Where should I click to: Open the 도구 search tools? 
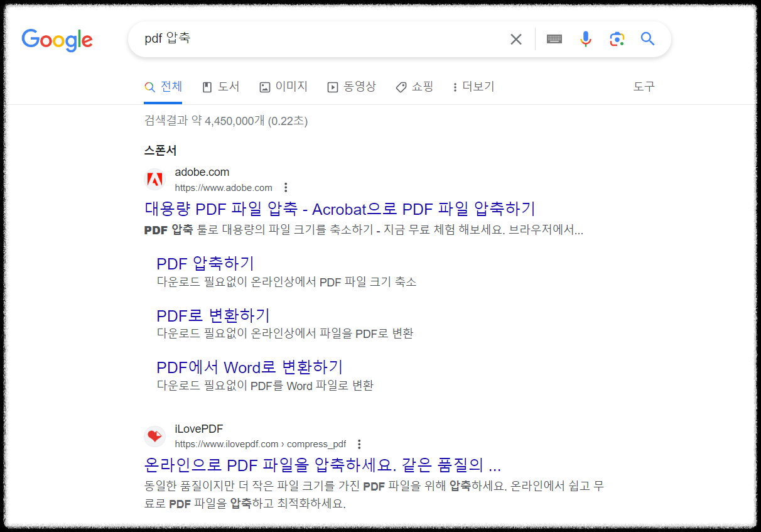(x=644, y=87)
